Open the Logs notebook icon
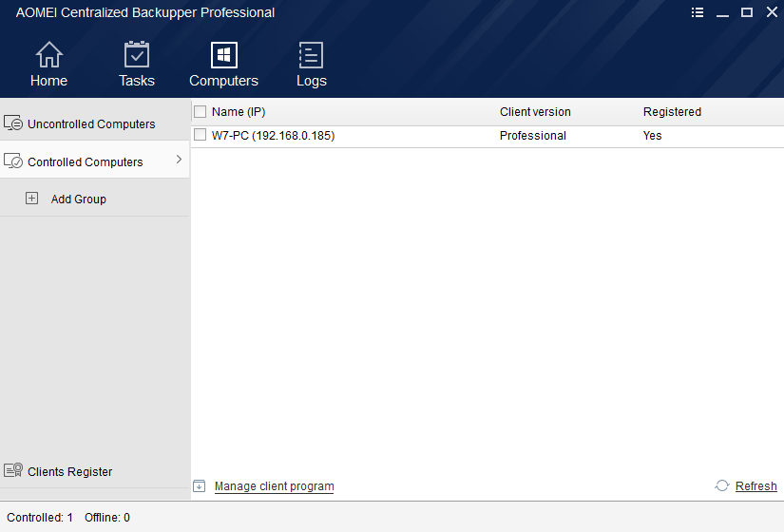 tap(311, 54)
